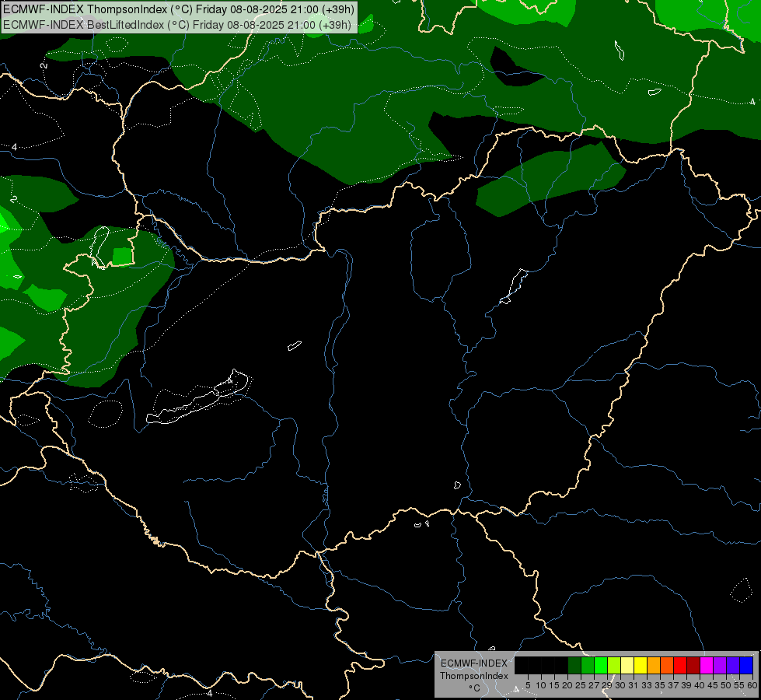Select the red-orange 35–37 legend swatch
This screenshot has width=761, height=700.
point(667,666)
